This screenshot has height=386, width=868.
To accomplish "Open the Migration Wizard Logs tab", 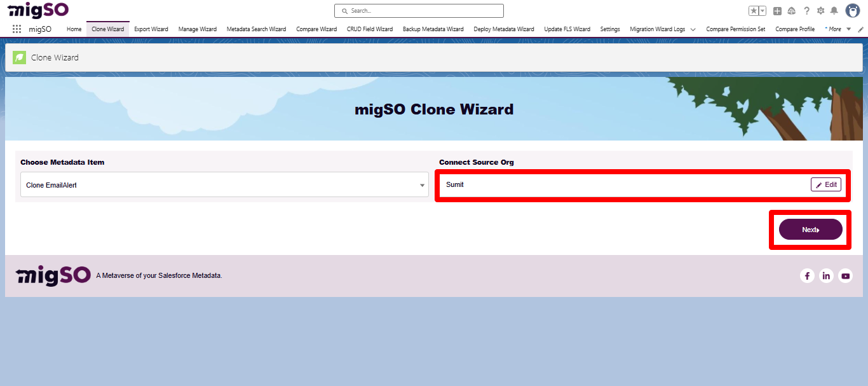I will point(658,29).
